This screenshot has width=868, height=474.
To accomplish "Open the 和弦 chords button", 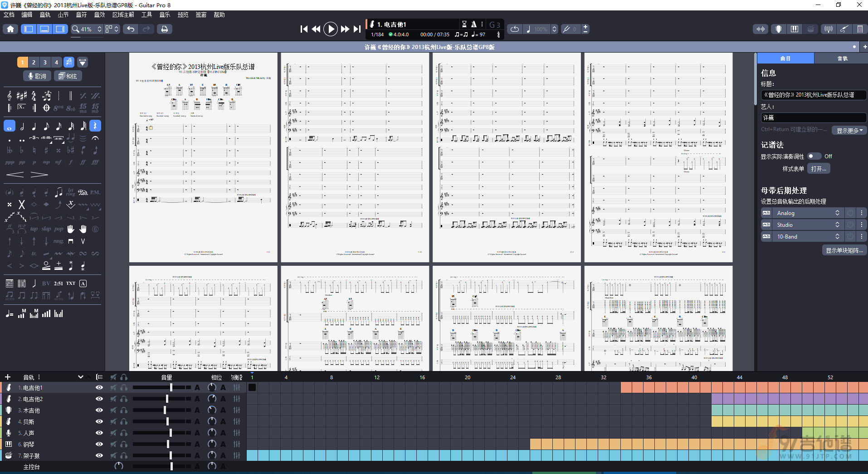I will 68,76.
